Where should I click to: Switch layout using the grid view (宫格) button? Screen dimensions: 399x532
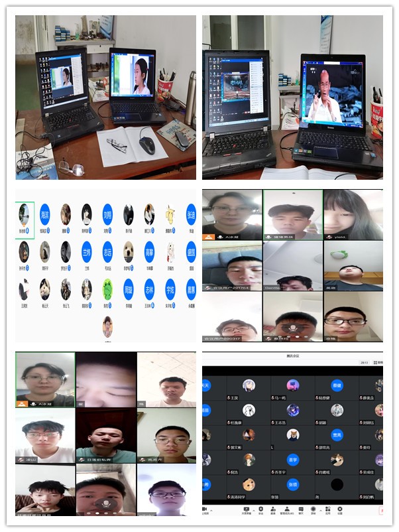click(x=378, y=363)
